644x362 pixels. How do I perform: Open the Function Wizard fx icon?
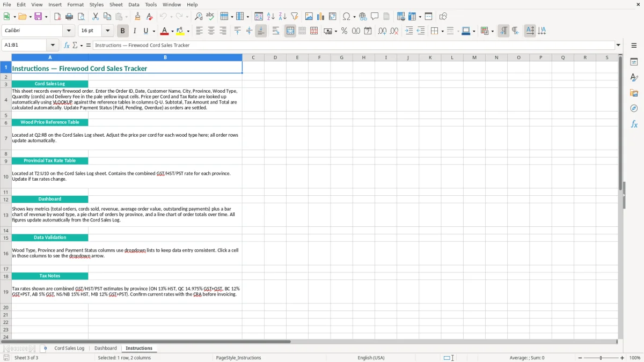point(67,45)
